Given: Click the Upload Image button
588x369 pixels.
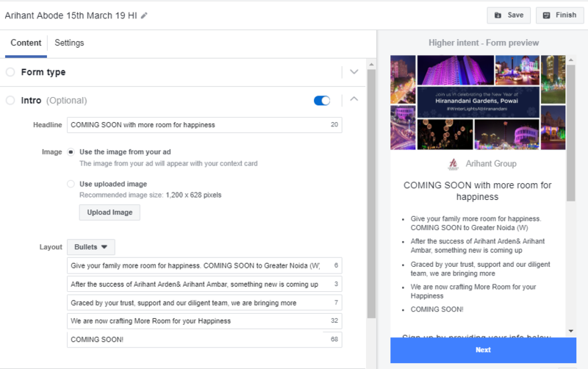Looking at the screenshot, I should [110, 212].
